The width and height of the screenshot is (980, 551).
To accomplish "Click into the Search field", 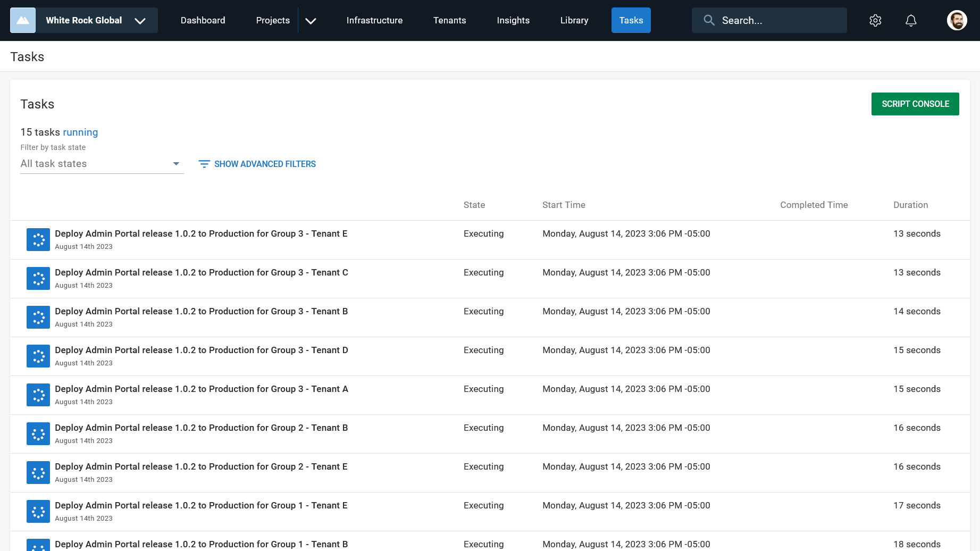I will pos(776,20).
